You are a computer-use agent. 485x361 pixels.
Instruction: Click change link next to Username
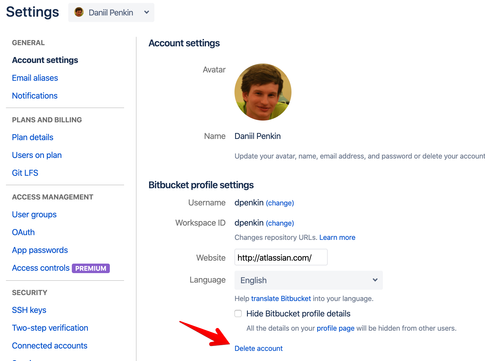click(x=280, y=203)
